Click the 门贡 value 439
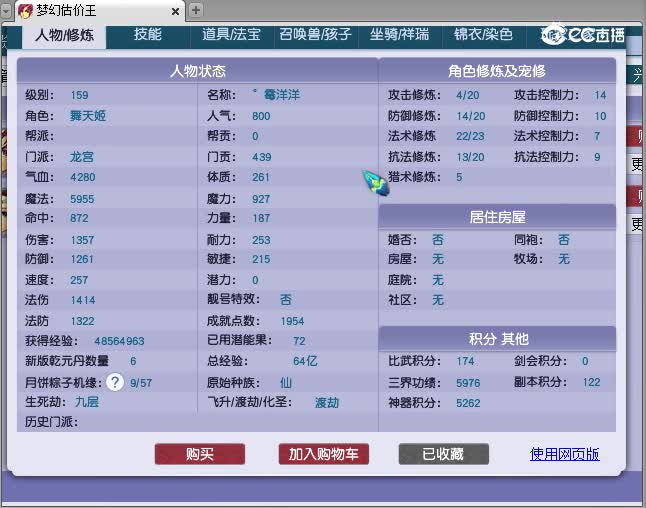Image resolution: width=646 pixels, height=508 pixels. pos(262,157)
